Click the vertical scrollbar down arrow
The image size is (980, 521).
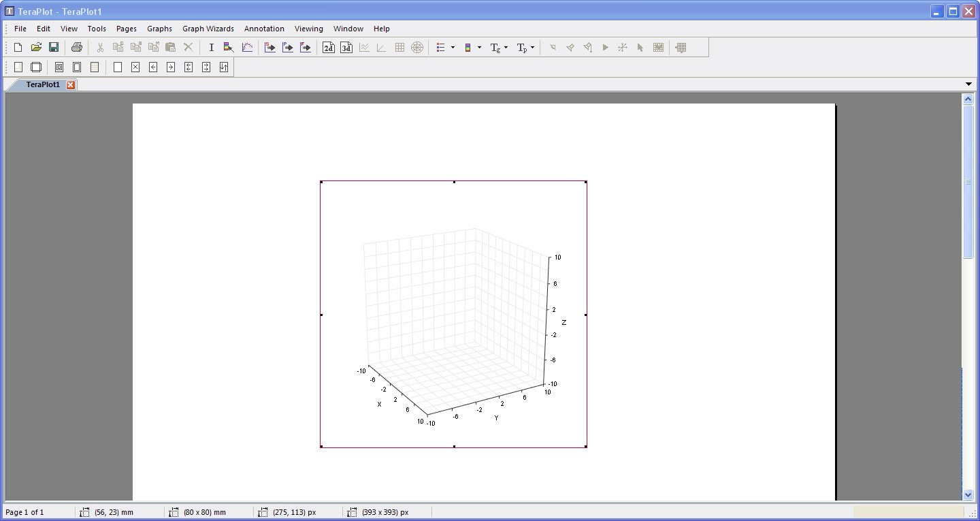point(968,495)
